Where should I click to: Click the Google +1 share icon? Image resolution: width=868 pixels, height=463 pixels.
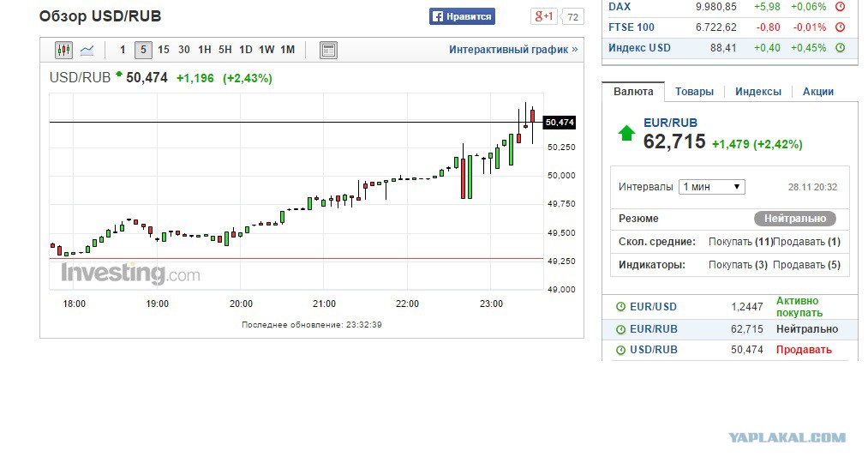[544, 16]
